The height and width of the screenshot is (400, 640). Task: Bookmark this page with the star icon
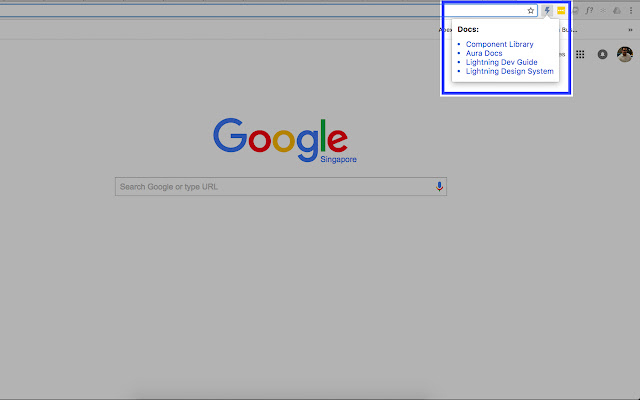[x=530, y=11]
